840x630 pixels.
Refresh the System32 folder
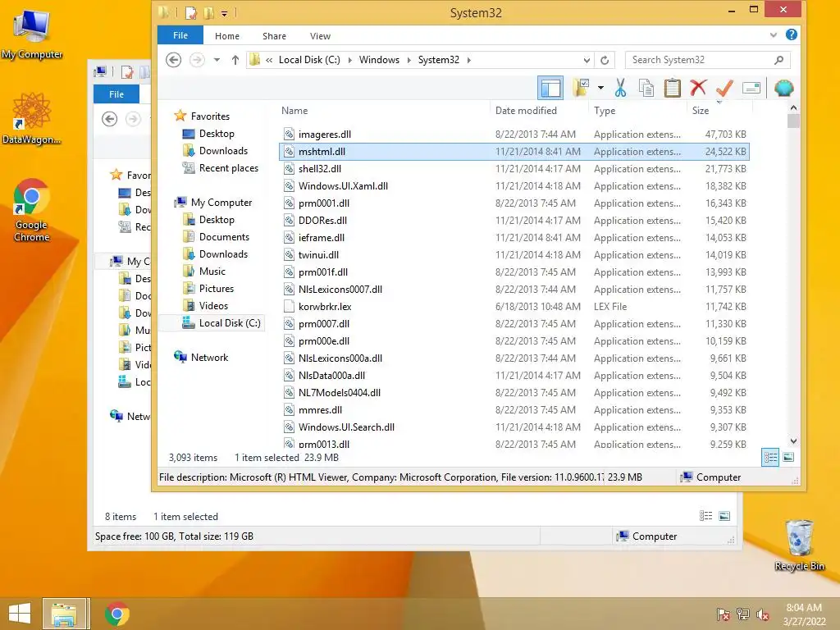pyautogui.click(x=605, y=60)
